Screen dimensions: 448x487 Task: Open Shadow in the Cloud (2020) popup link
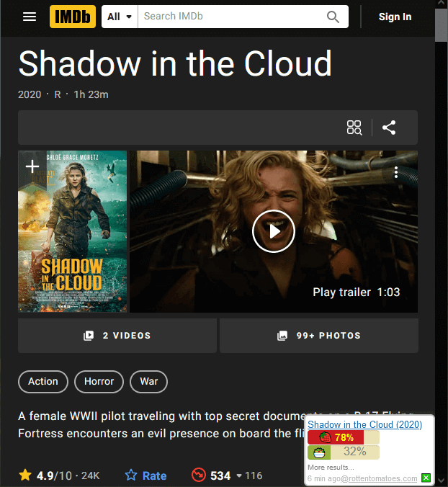[364, 424]
